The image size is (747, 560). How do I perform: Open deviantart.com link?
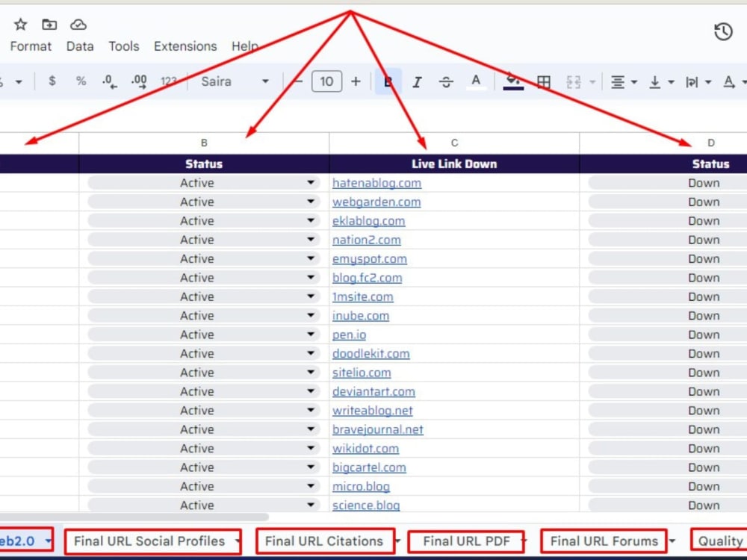pos(373,391)
